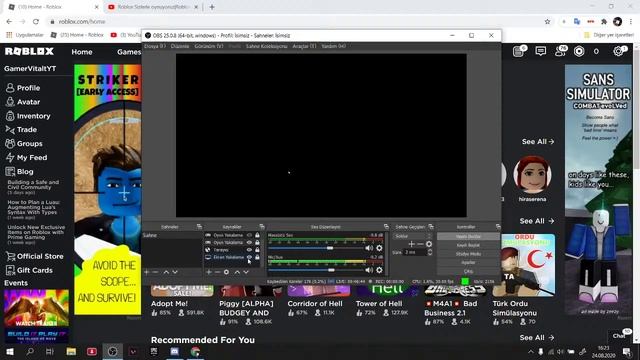The width and height of the screenshot is (640, 360).
Task: Pop out the Sahne Geçişleri dock panel
Action: click(x=431, y=227)
